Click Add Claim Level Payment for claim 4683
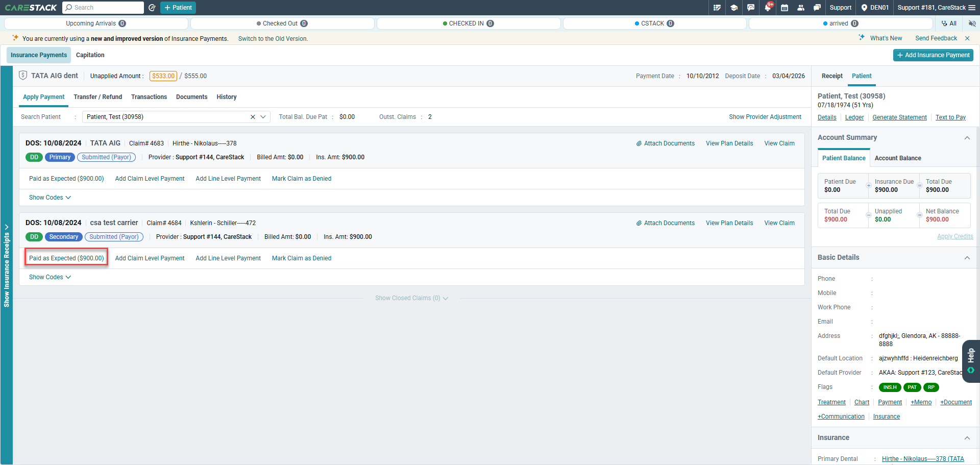Viewport: 980px width, 465px height. (x=150, y=179)
